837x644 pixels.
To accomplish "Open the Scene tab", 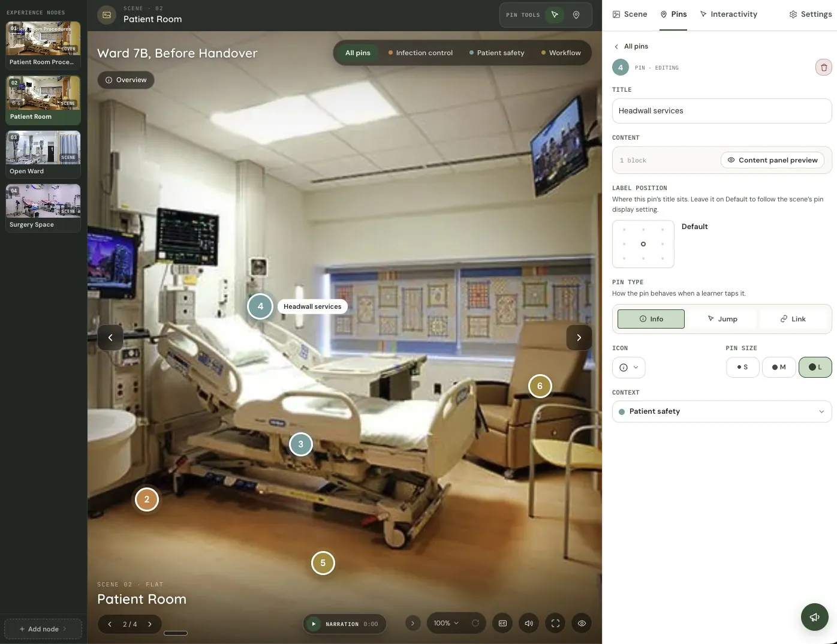I will [630, 14].
